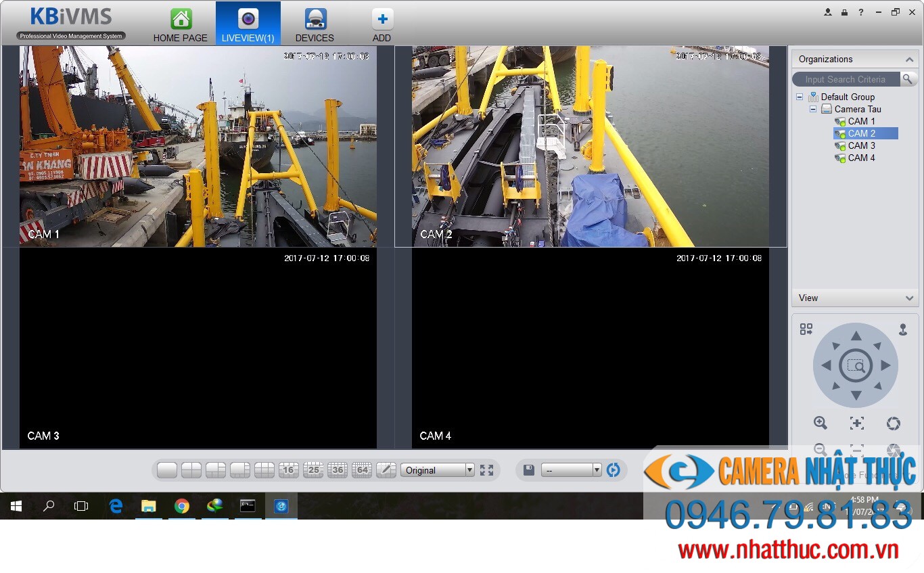Switch to six-window split layout
Image resolution: width=924 pixels, height=573 pixels.
[216, 470]
